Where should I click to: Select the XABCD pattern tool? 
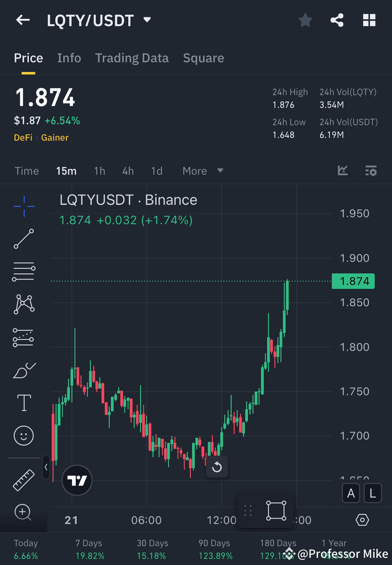point(24,304)
